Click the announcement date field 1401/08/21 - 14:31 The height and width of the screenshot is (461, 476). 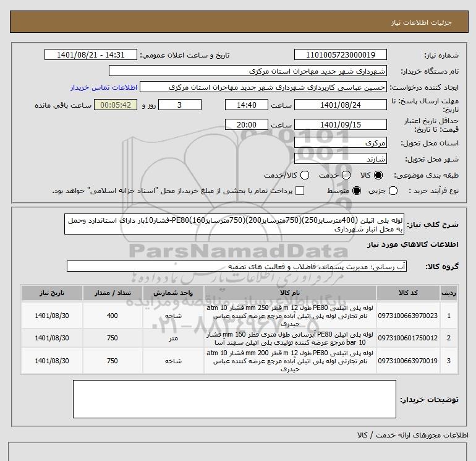point(90,55)
